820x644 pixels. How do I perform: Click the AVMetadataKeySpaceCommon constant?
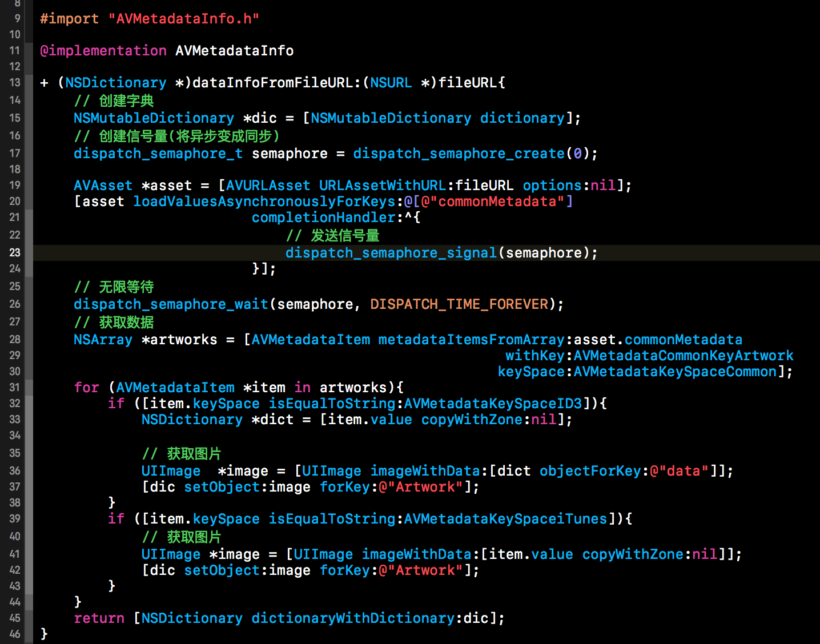pos(675,372)
